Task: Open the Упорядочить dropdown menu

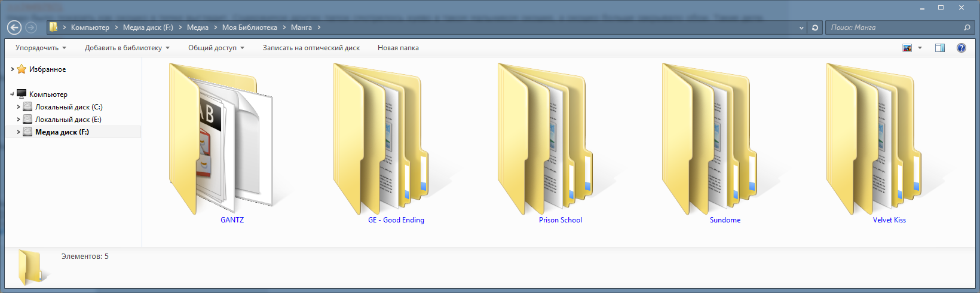Action: (x=41, y=48)
